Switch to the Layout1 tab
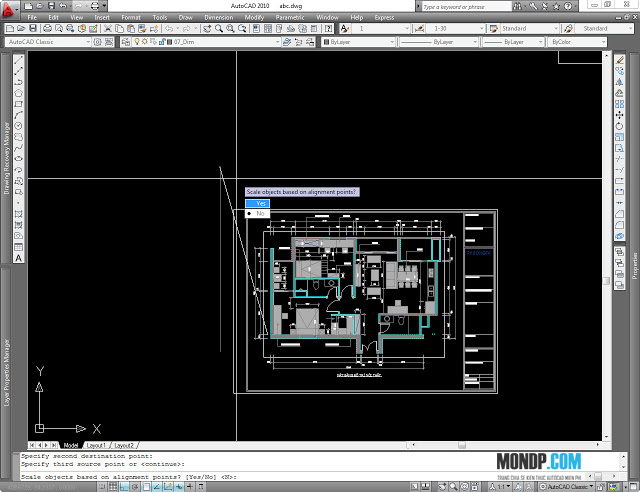This screenshot has height=492, width=640. [x=96, y=445]
